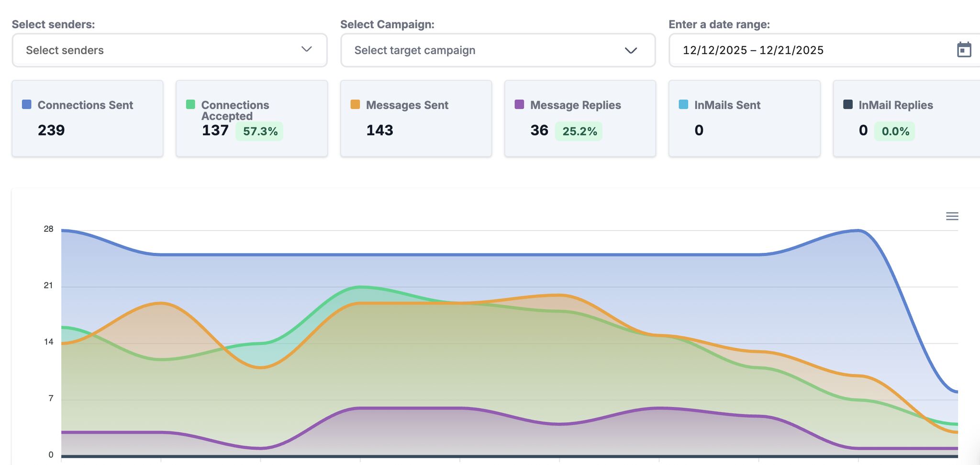The image size is (980, 465).
Task: Click the purple Message Replies legend square
Action: click(x=519, y=104)
